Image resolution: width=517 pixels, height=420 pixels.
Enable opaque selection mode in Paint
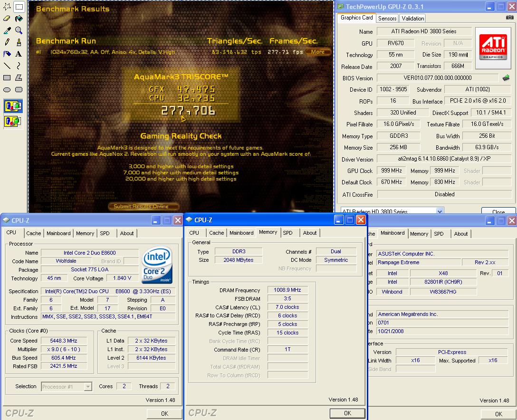point(13,106)
